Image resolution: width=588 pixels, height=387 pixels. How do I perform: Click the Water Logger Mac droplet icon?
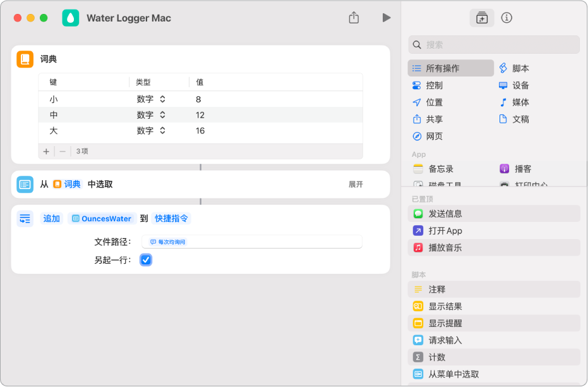[x=71, y=18]
